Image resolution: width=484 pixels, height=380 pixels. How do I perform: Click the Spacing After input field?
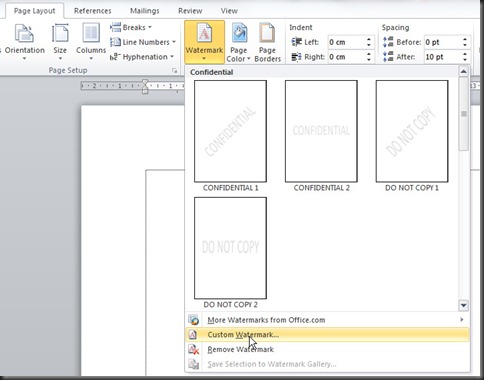(x=442, y=57)
